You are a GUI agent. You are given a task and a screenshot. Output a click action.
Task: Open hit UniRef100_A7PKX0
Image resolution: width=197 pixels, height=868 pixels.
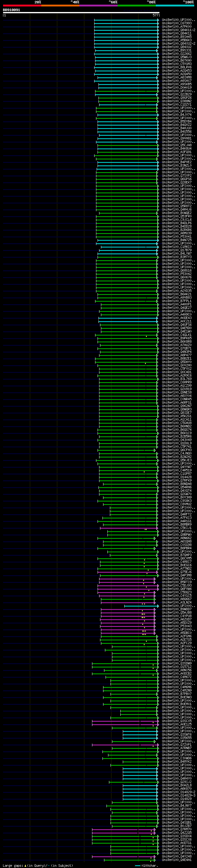pos(177,26)
